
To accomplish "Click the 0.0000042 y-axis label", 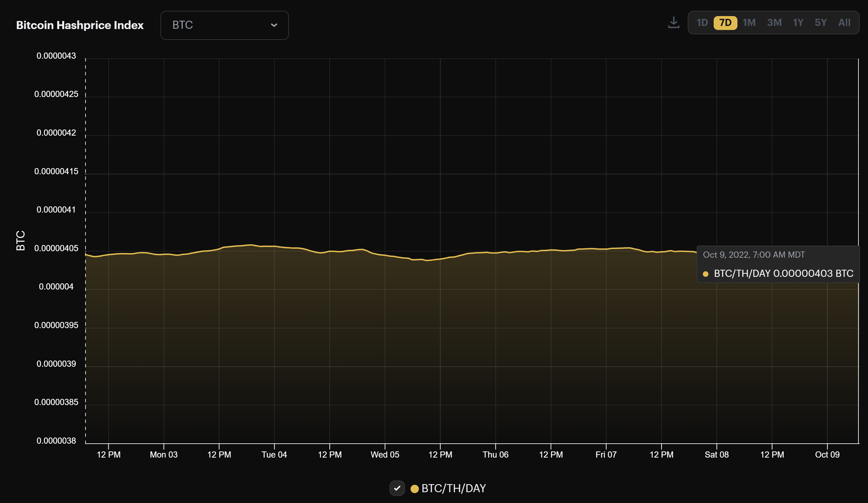I will (x=56, y=133).
